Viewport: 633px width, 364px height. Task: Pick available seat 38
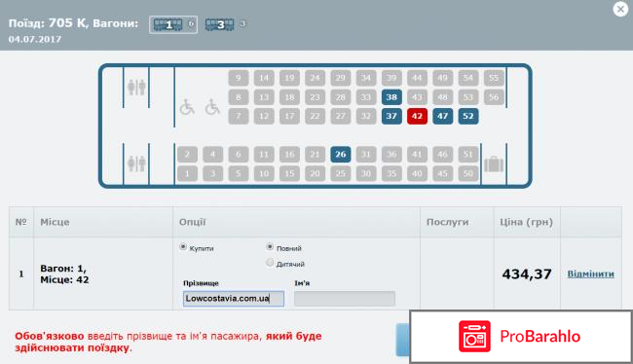(x=391, y=97)
